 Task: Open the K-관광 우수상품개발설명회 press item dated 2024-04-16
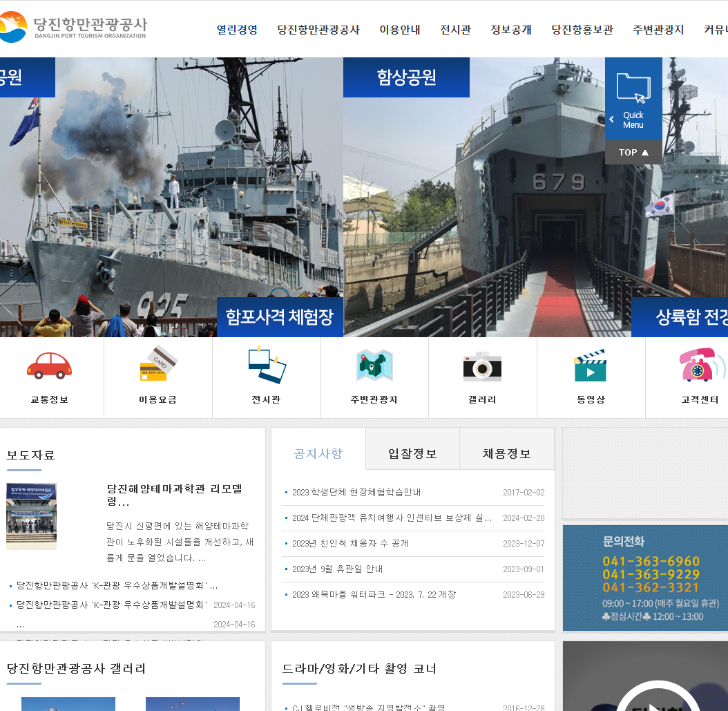tap(111, 605)
